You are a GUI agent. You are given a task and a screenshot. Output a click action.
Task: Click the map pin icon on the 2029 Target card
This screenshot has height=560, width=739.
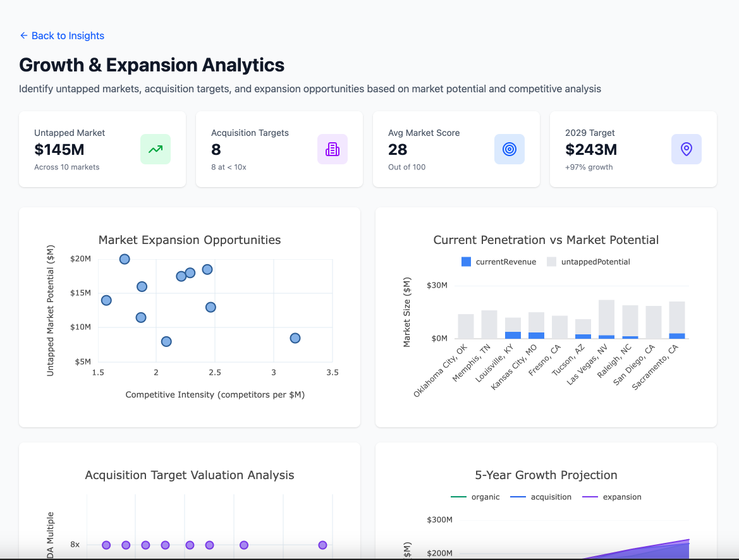click(687, 149)
